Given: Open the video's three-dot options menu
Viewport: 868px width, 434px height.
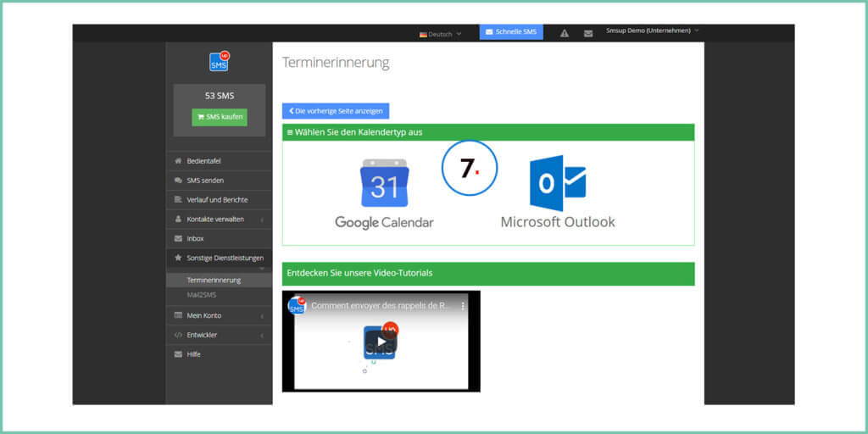Looking at the screenshot, I should click(x=464, y=305).
